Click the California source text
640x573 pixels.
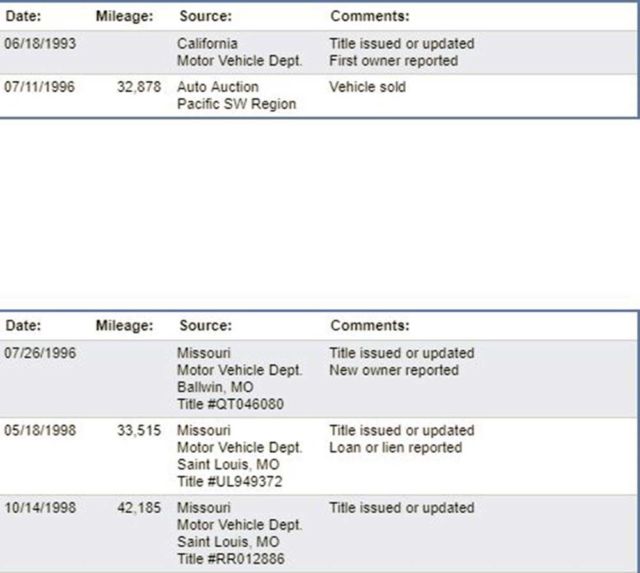tap(207, 44)
